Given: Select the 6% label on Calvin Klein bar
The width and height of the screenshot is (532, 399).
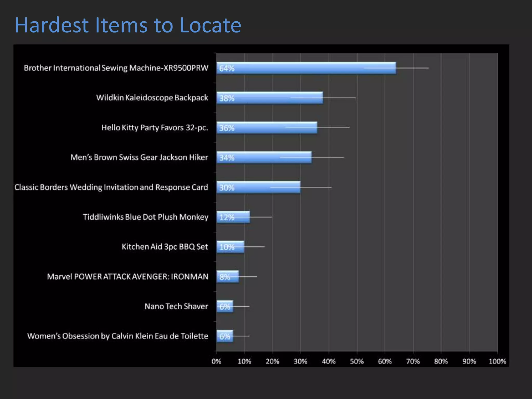Looking at the screenshot, I should [x=225, y=336].
